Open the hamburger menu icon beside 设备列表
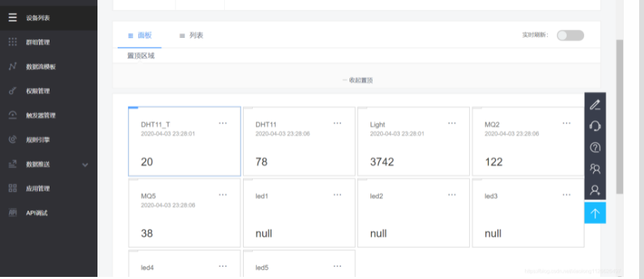 [x=13, y=17]
